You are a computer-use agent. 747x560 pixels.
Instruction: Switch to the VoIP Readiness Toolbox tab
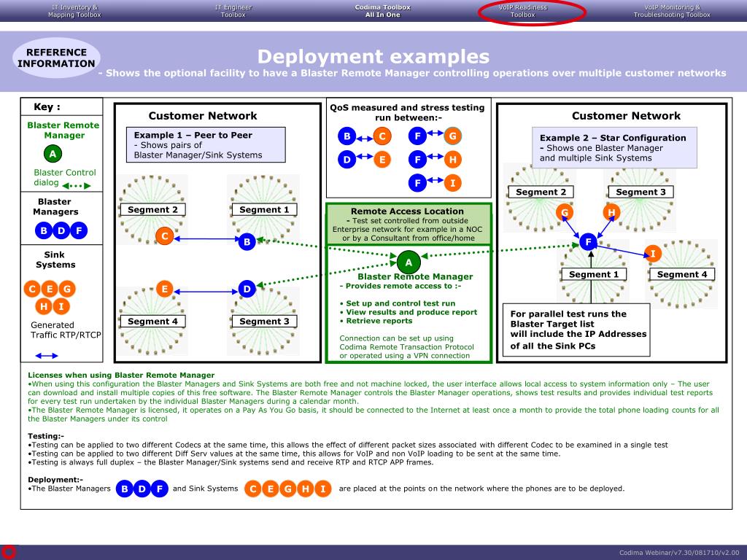522,11
